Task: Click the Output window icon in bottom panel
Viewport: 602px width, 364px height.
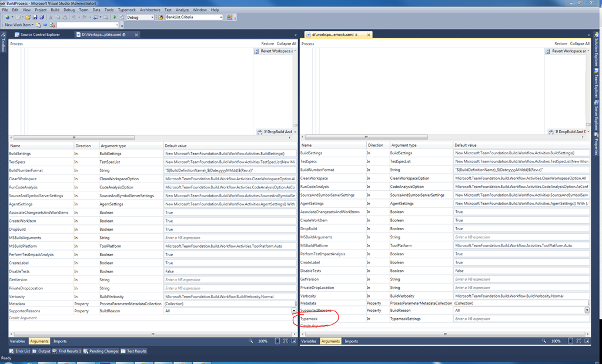Action: coord(35,351)
